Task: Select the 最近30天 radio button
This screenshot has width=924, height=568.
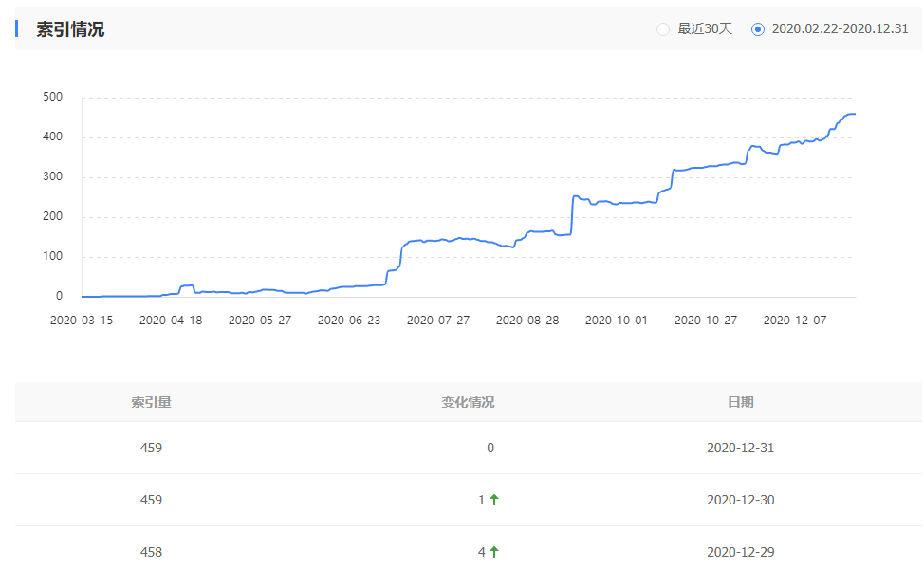Action: tap(663, 28)
